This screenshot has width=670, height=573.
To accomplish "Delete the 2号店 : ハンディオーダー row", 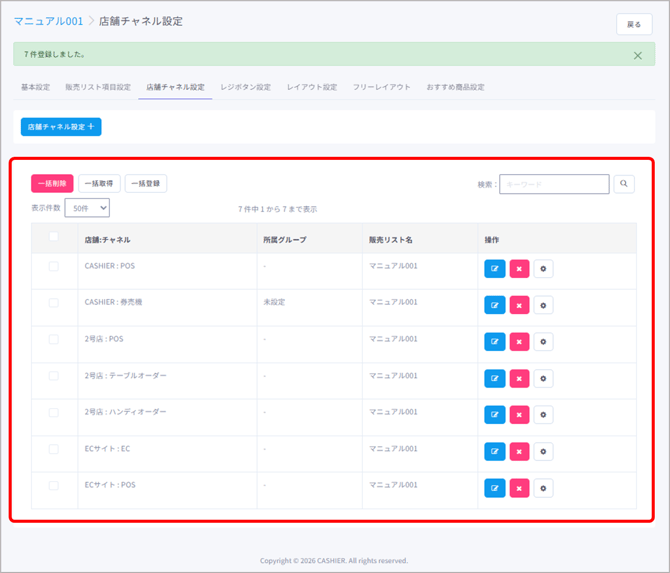I will tap(519, 414).
